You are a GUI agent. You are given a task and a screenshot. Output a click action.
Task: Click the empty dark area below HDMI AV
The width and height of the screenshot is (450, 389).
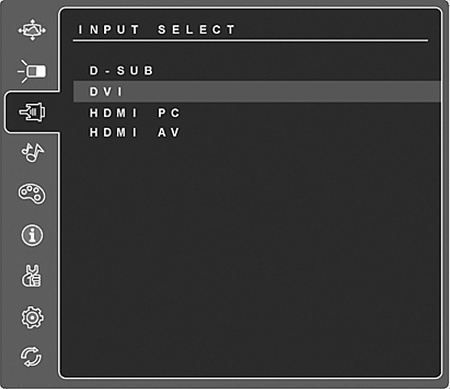[x=250, y=253]
